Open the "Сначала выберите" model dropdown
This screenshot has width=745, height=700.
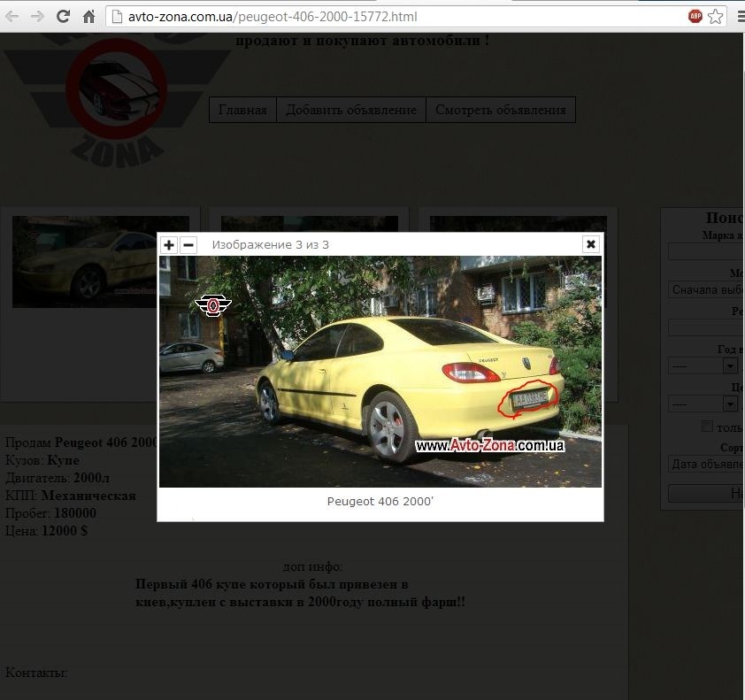coord(705,289)
